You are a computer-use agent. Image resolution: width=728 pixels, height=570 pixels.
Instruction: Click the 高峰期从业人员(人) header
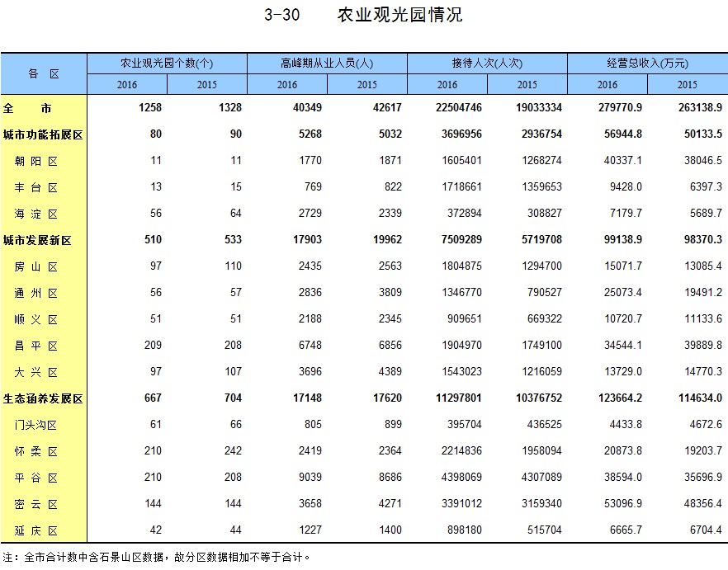(x=327, y=64)
